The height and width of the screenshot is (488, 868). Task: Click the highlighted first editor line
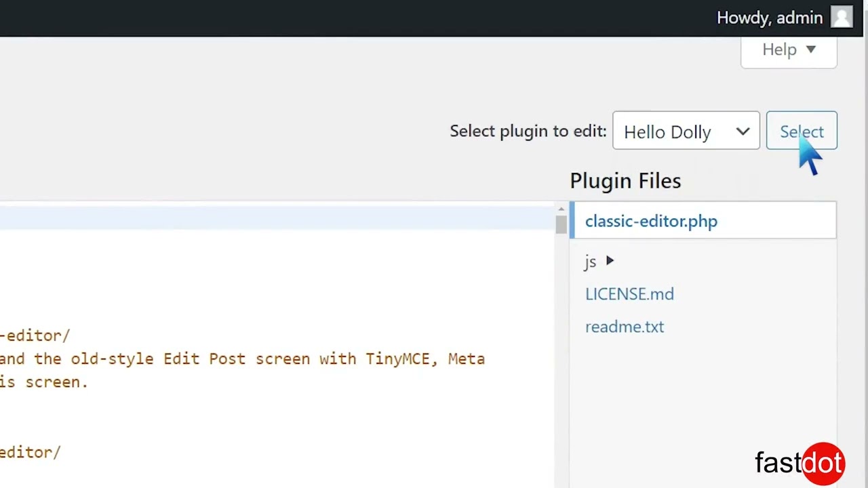coord(277,219)
